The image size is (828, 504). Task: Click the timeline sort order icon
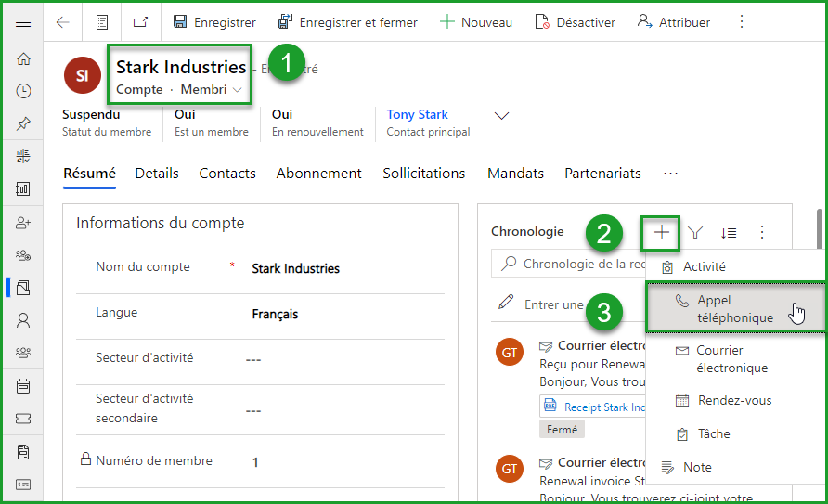(x=729, y=232)
